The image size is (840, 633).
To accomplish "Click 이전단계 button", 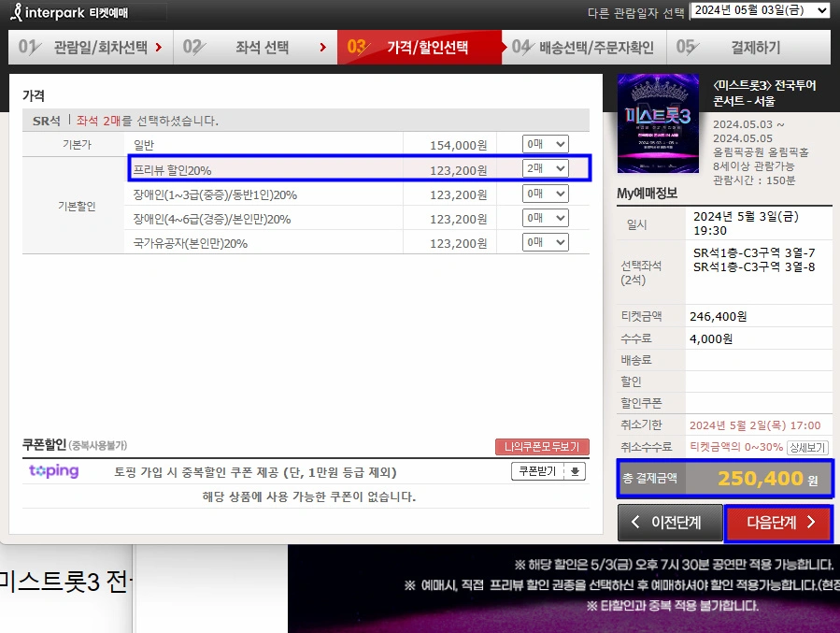I will coord(670,523).
